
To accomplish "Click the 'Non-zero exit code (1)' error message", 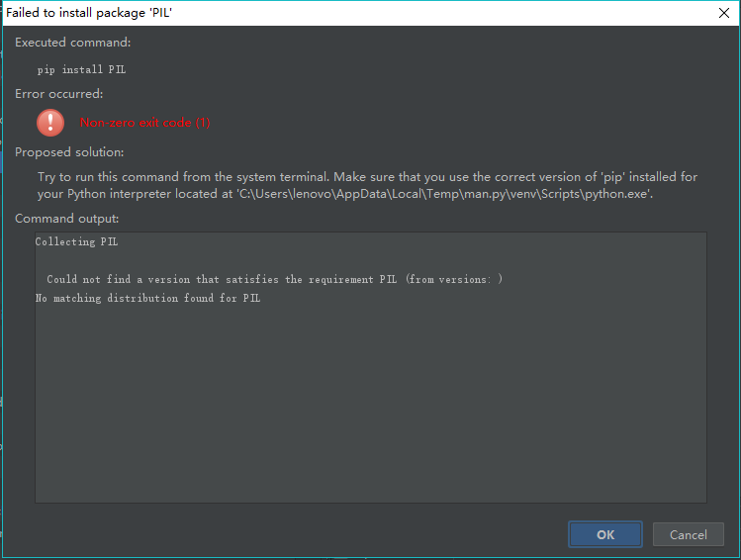I will (145, 123).
